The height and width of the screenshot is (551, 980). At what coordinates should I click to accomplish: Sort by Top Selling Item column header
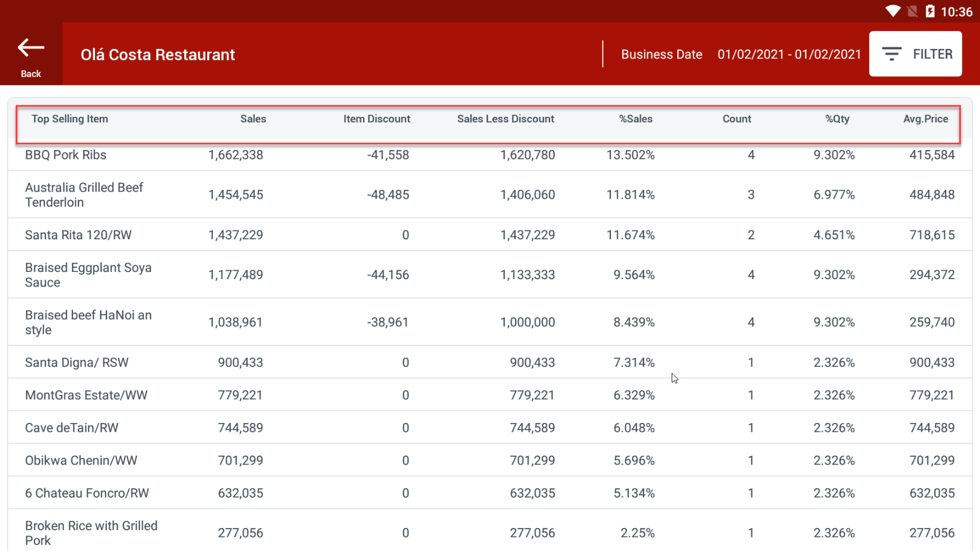(70, 119)
